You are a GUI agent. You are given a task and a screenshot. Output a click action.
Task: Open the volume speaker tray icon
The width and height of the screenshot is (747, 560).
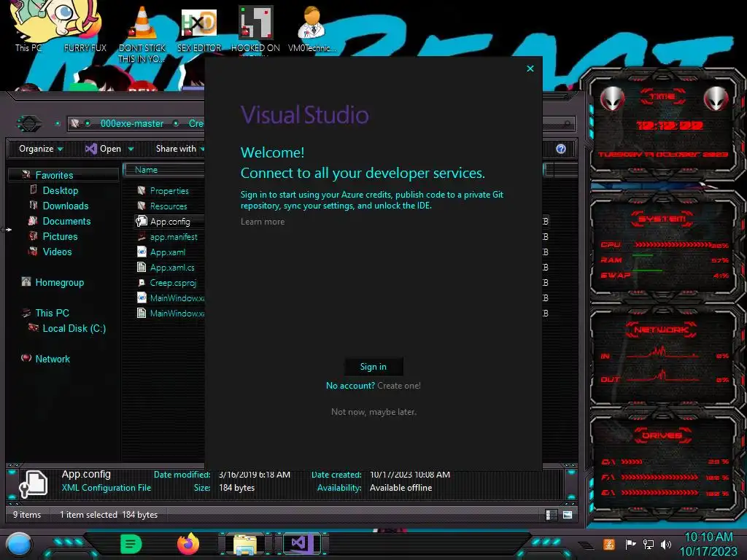[x=666, y=544]
